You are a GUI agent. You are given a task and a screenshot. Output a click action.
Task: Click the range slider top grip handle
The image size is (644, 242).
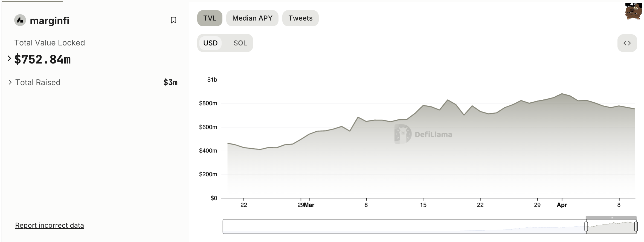tap(611, 218)
